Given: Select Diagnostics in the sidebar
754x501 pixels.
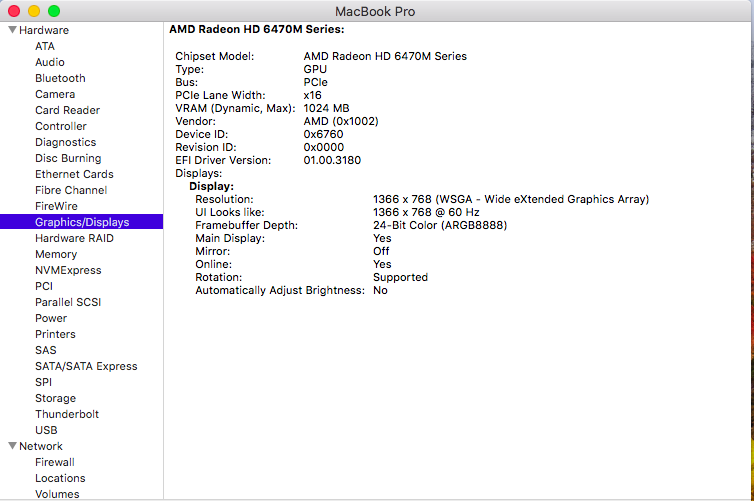Looking at the screenshot, I should pyautogui.click(x=65, y=142).
